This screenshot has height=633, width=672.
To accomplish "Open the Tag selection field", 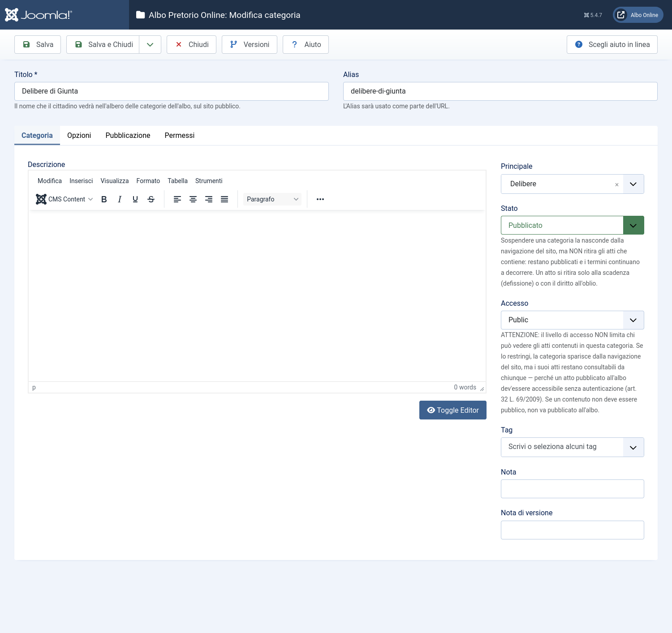I will click(x=573, y=447).
